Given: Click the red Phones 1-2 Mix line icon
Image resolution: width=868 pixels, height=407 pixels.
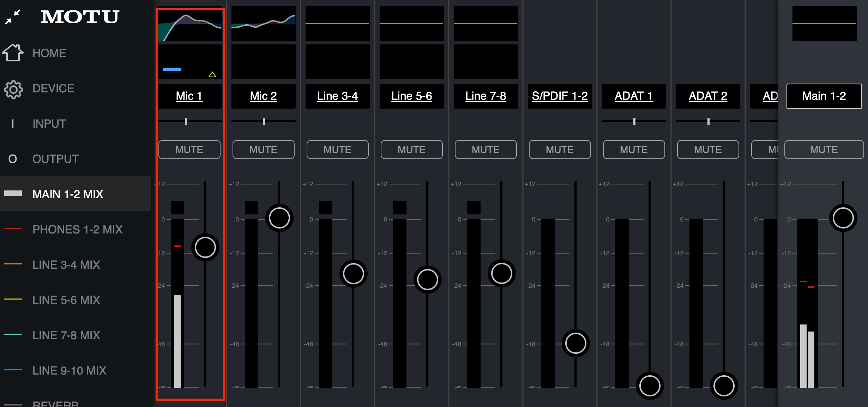Looking at the screenshot, I should pos(13,229).
